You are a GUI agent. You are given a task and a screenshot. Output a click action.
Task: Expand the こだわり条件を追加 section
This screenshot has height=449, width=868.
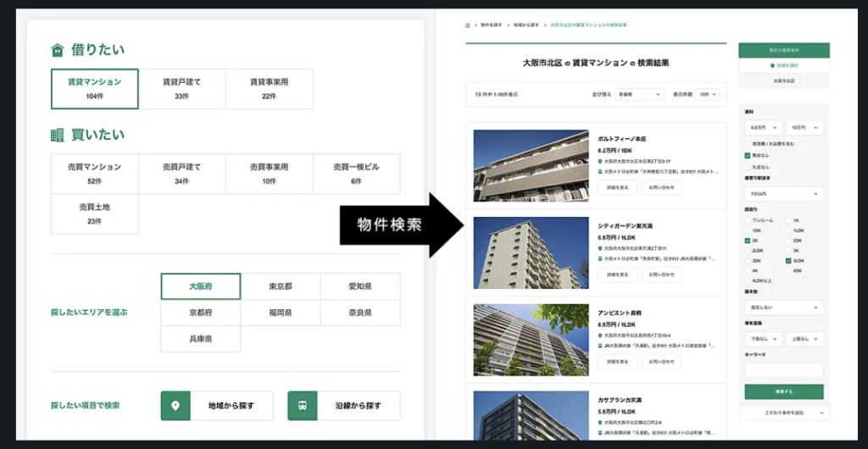click(x=783, y=413)
